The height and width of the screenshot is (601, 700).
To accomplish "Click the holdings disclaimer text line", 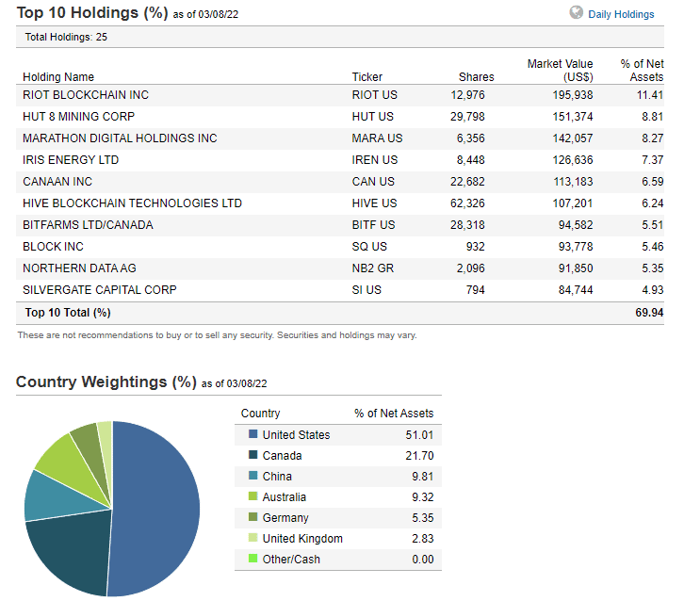I will click(217, 335).
